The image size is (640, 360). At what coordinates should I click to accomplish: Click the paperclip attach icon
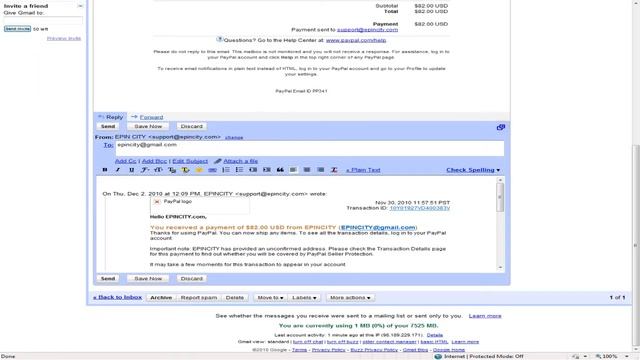click(x=218, y=161)
